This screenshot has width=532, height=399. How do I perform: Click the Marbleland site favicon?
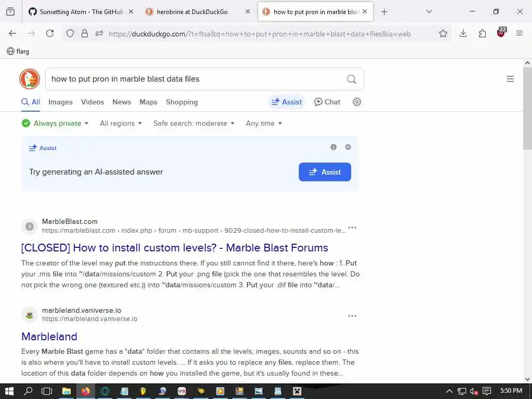pyautogui.click(x=30, y=315)
